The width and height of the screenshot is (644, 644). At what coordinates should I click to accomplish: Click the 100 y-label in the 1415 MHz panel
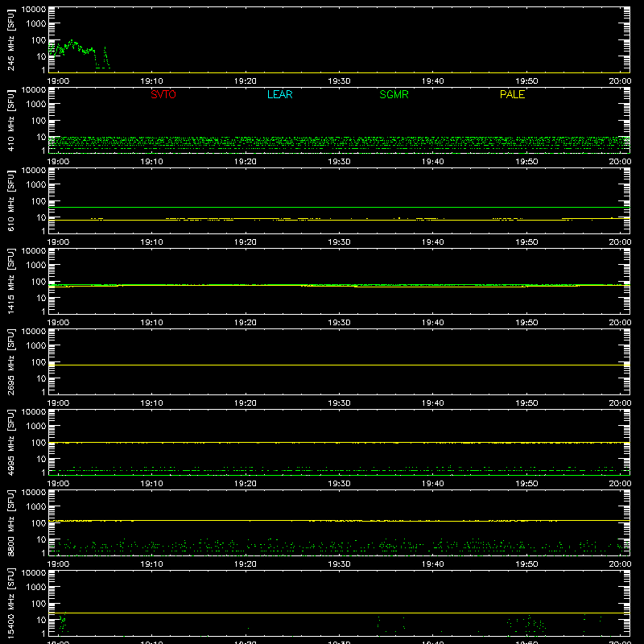coord(39,282)
